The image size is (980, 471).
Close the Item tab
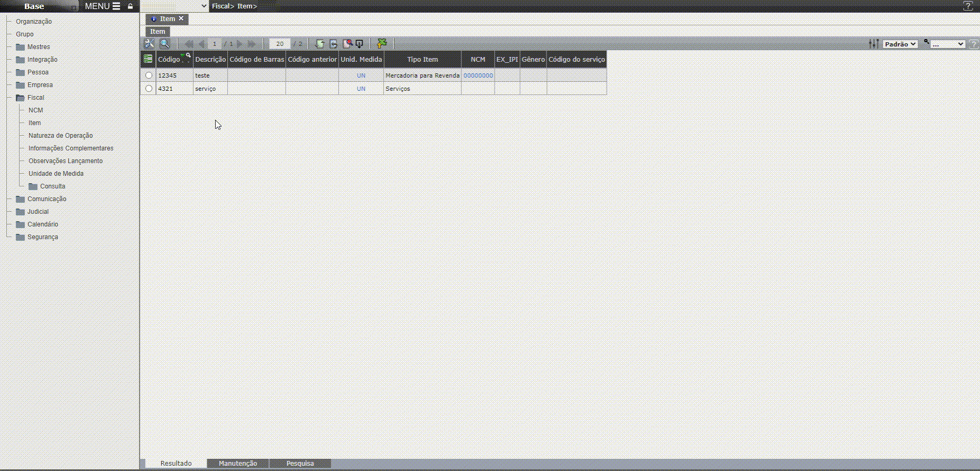click(181, 18)
